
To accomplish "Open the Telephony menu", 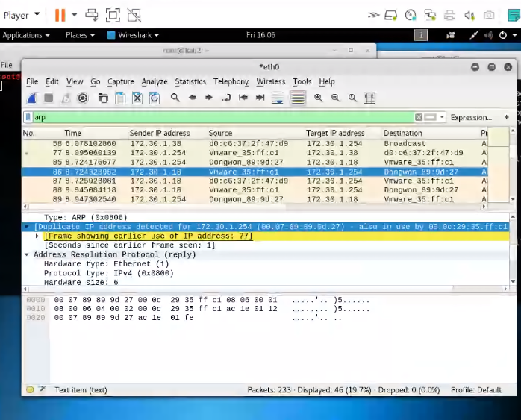I will coord(231,81).
